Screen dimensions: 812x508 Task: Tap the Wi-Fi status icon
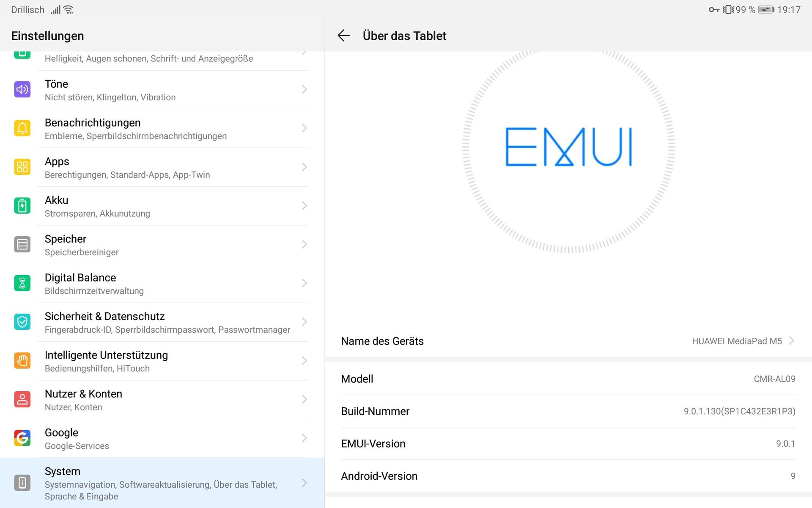(69, 10)
